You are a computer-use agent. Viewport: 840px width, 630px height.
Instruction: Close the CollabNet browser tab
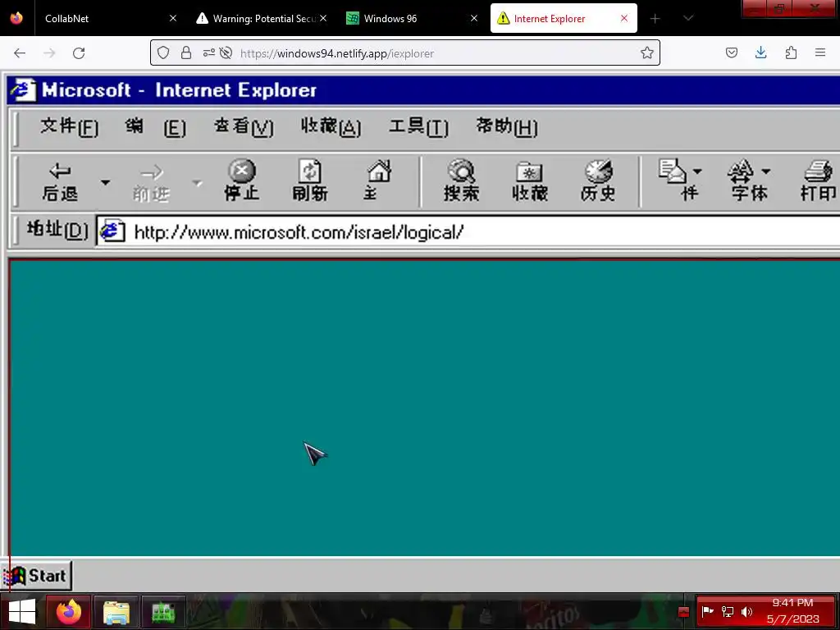click(173, 18)
